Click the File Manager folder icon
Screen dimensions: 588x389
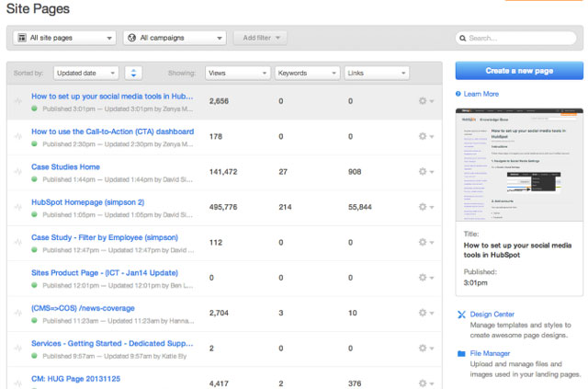click(461, 353)
